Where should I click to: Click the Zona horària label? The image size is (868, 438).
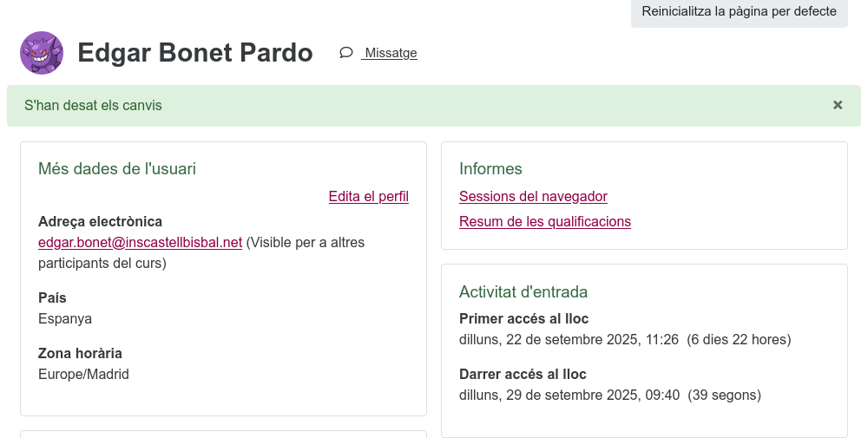click(80, 354)
